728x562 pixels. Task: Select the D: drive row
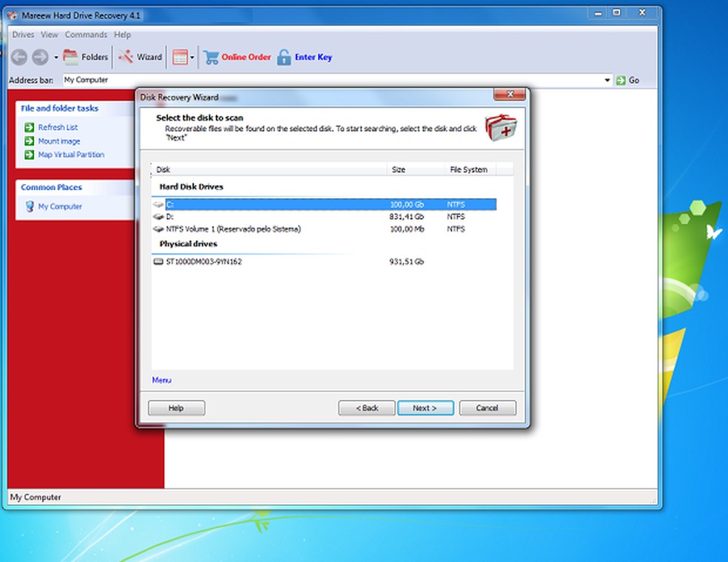click(x=324, y=217)
